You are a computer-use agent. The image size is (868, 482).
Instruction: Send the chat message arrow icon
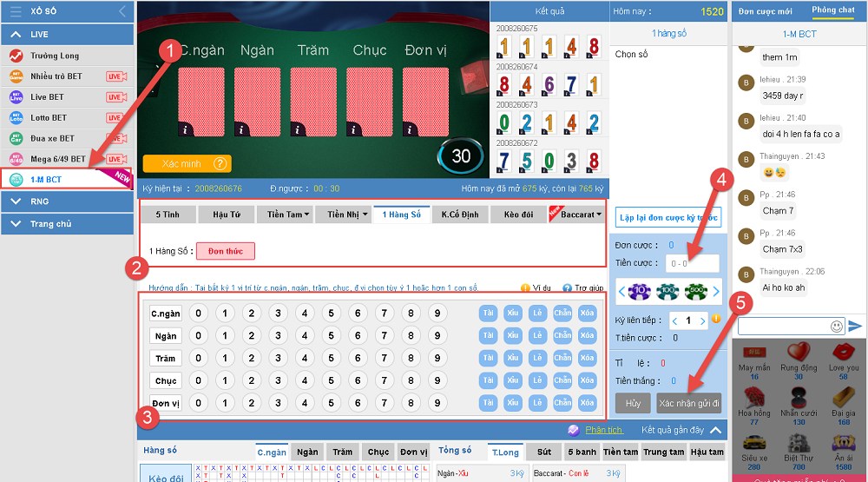tap(856, 326)
